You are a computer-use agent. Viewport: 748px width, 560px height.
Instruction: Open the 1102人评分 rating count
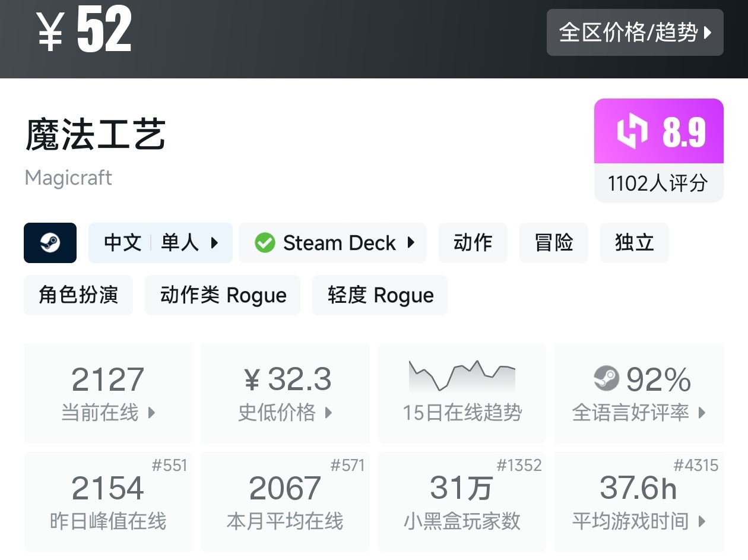(658, 183)
